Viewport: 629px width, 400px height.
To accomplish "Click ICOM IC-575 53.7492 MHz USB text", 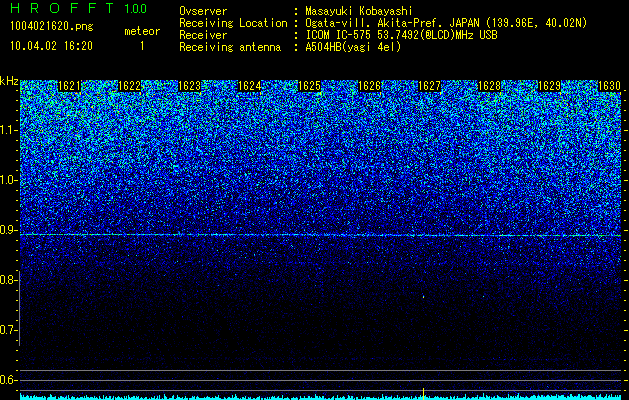I will pyautogui.click(x=402, y=35).
